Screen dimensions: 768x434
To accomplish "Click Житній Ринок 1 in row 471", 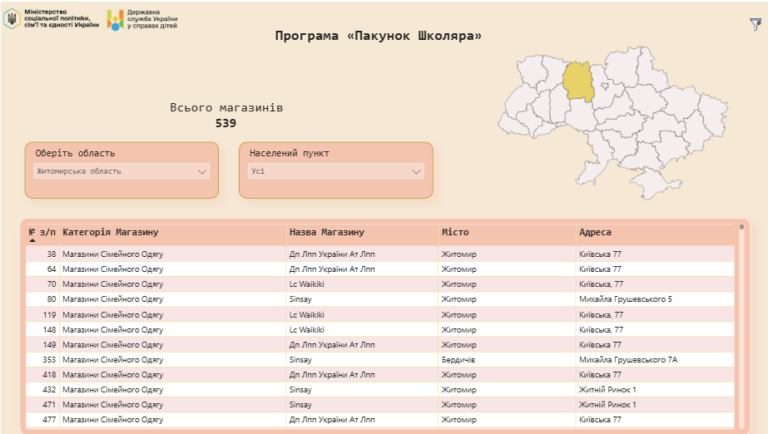I will click(x=607, y=405).
